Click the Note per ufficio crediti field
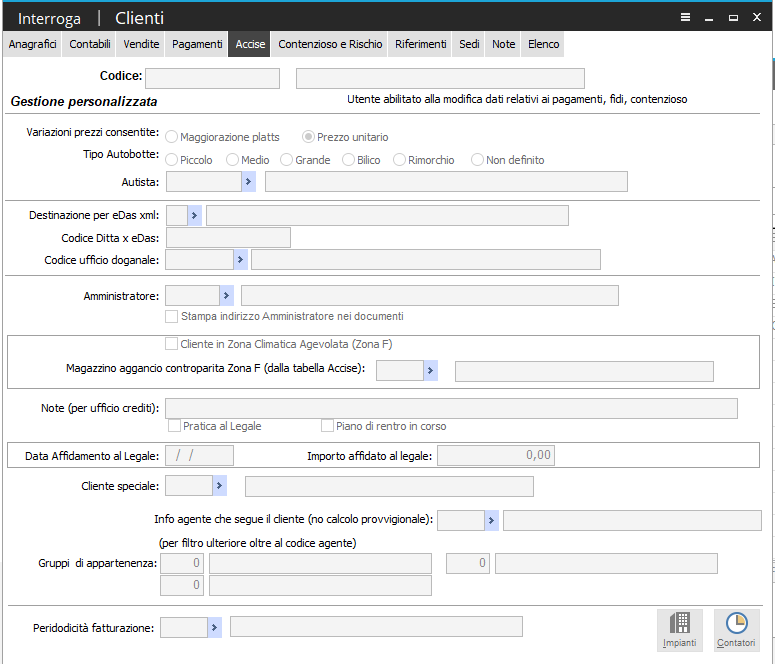Image resolution: width=775 pixels, height=664 pixels. 450,408
